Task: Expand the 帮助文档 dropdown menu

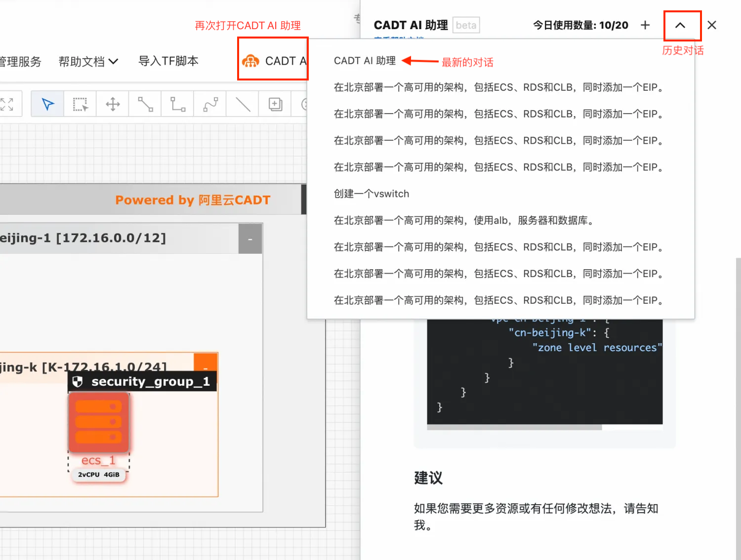Action: [x=88, y=62]
